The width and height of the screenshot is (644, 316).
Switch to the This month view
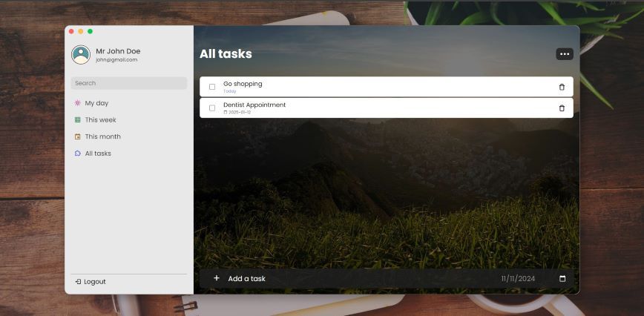(x=102, y=136)
